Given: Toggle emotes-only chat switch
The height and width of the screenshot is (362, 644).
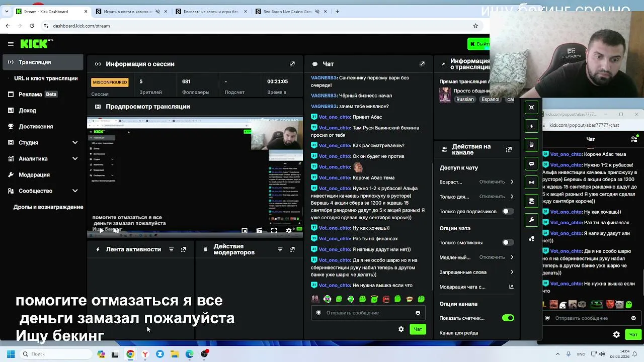Looking at the screenshot, I should (508, 243).
